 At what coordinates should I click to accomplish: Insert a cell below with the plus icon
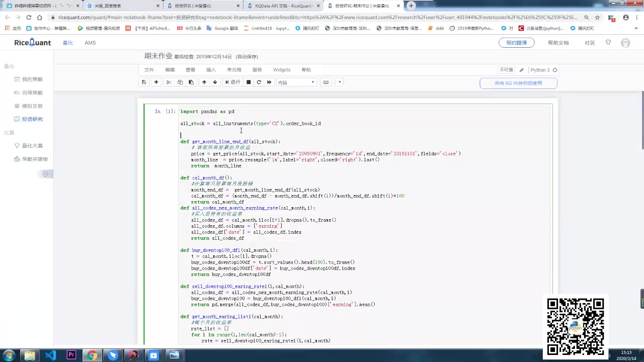[x=156, y=82]
